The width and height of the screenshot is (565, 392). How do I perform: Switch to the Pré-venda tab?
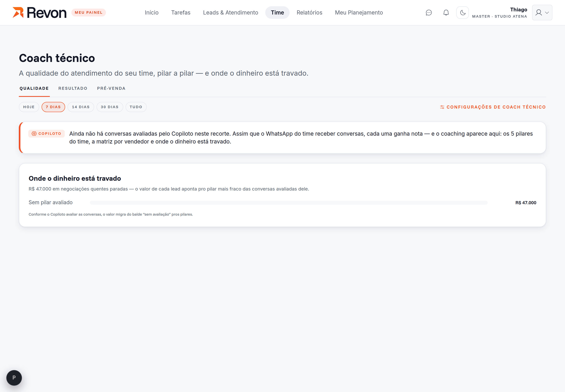tap(111, 88)
